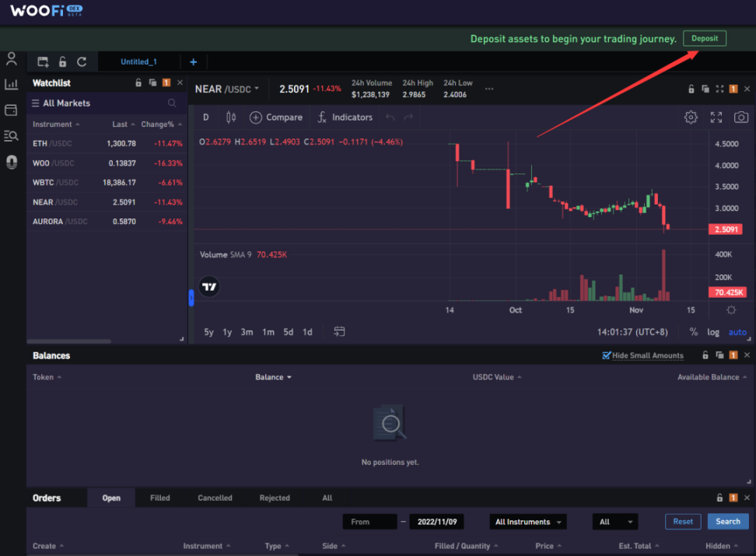Switch to the Open orders tab
756x556 pixels.
click(111, 498)
